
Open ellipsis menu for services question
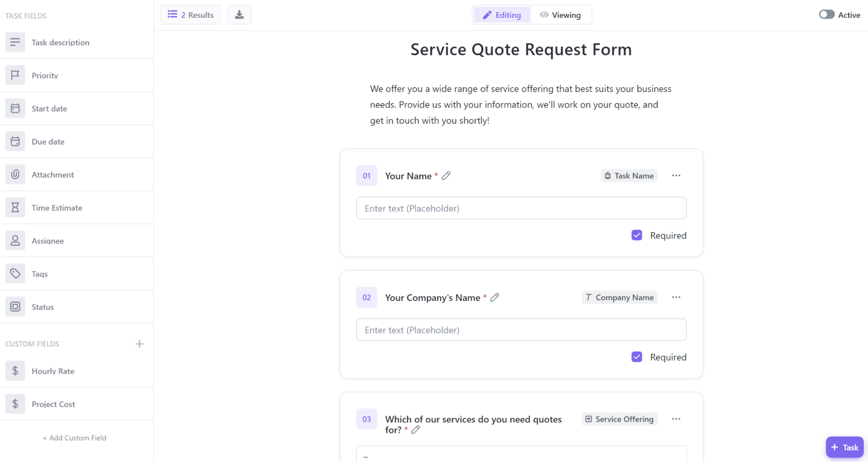tap(676, 419)
